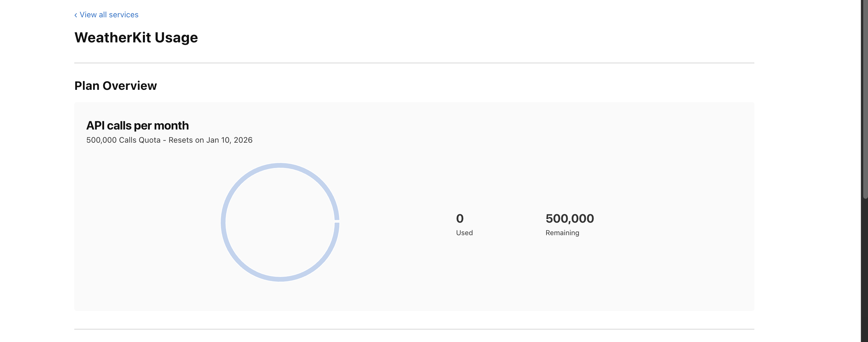Click the Remaining label

(x=562, y=233)
